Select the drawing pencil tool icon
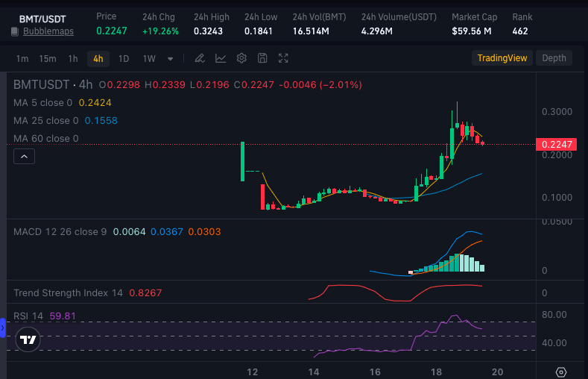This screenshot has height=379, width=588. tap(200, 58)
